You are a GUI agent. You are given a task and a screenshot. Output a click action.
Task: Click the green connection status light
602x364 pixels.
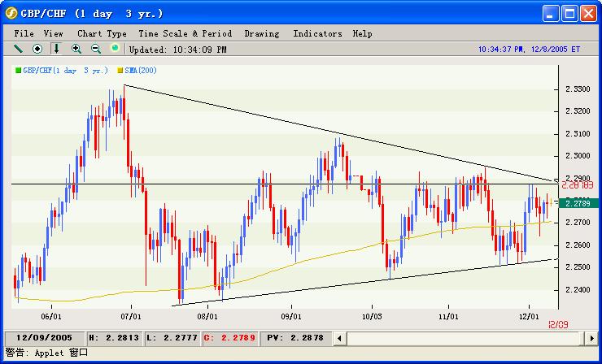click(115, 48)
